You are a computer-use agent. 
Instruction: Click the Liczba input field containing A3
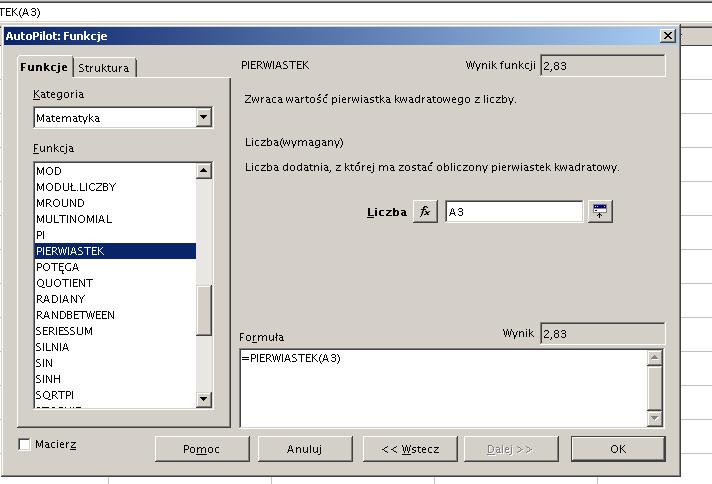[514, 212]
